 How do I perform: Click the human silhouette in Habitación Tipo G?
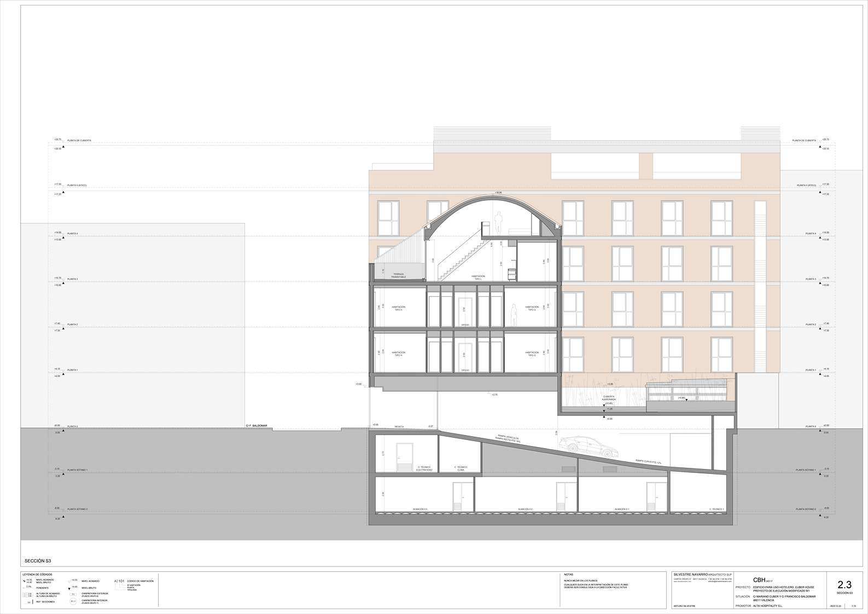[514, 314]
